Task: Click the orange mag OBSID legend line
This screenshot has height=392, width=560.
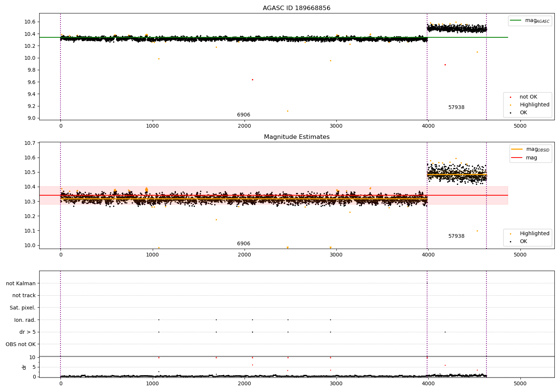Action: pyautogui.click(x=517, y=149)
